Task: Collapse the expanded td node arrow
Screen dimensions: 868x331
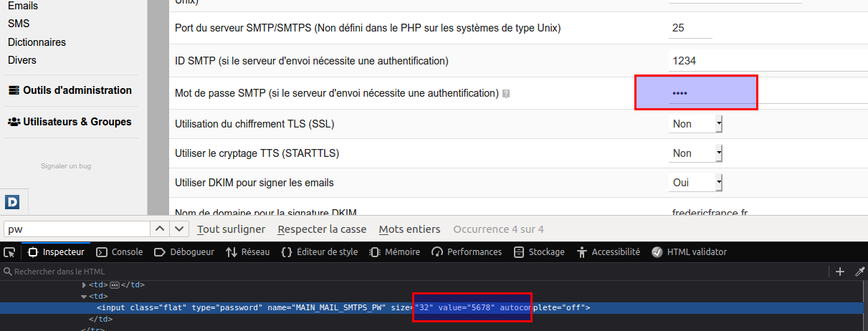Action: pyautogui.click(x=85, y=296)
